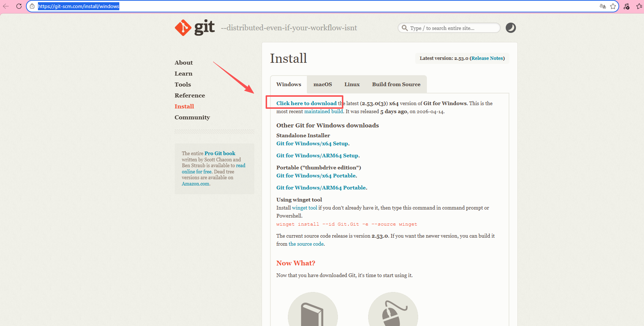Screen dimensions: 644x326
Task: Open Learn in the sidebar
Action: (183, 74)
